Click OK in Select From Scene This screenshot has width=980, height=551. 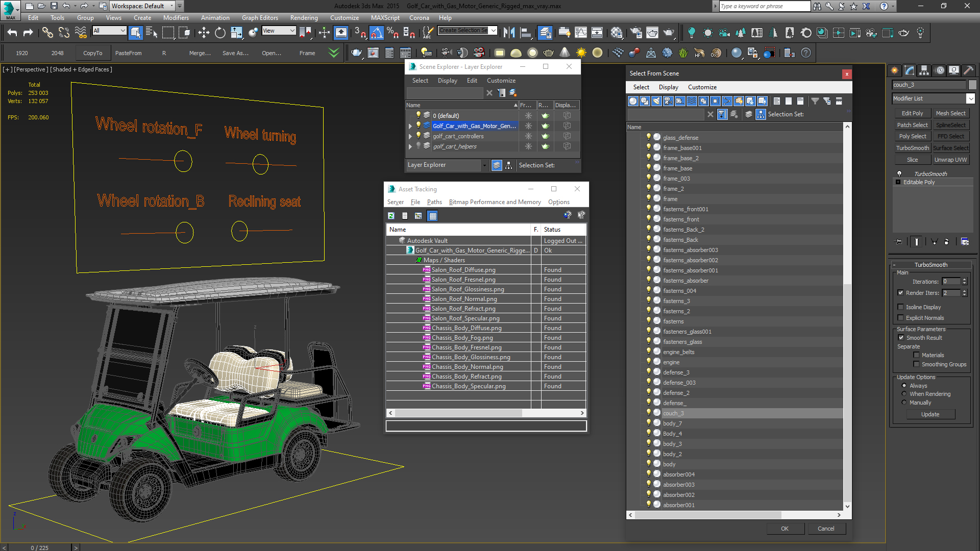tap(785, 529)
